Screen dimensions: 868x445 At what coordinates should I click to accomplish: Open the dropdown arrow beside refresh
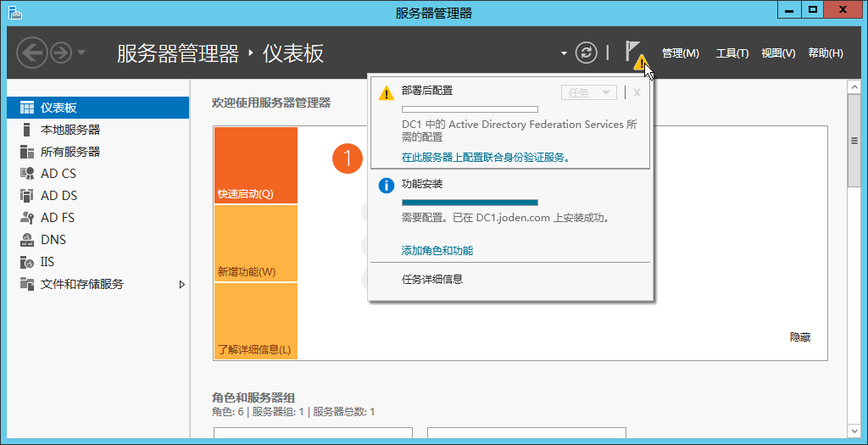click(564, 53)
